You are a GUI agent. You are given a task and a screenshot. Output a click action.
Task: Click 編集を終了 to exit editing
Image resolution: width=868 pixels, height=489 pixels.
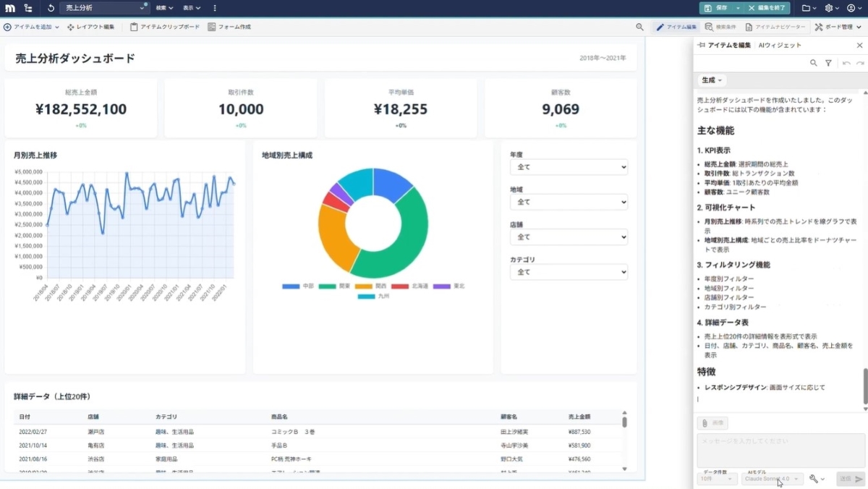pyautogui.click(x=767, y=8)
